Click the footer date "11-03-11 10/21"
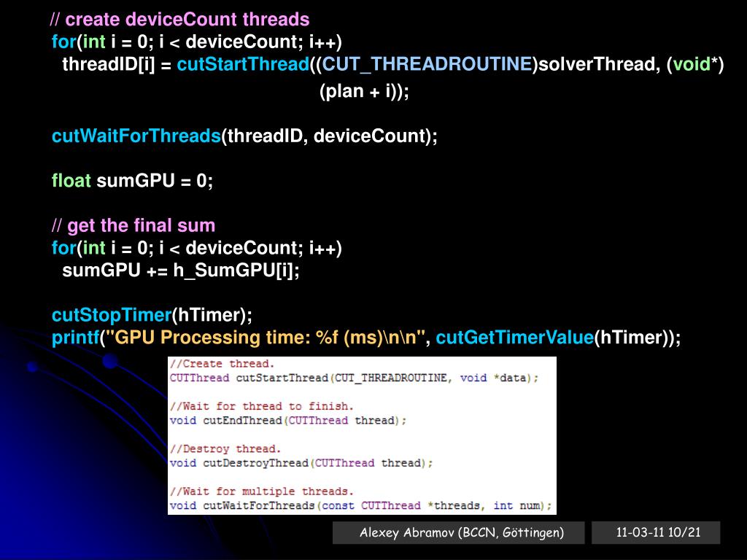This screenshot has height=560, width=747. (x=659, y=532)
